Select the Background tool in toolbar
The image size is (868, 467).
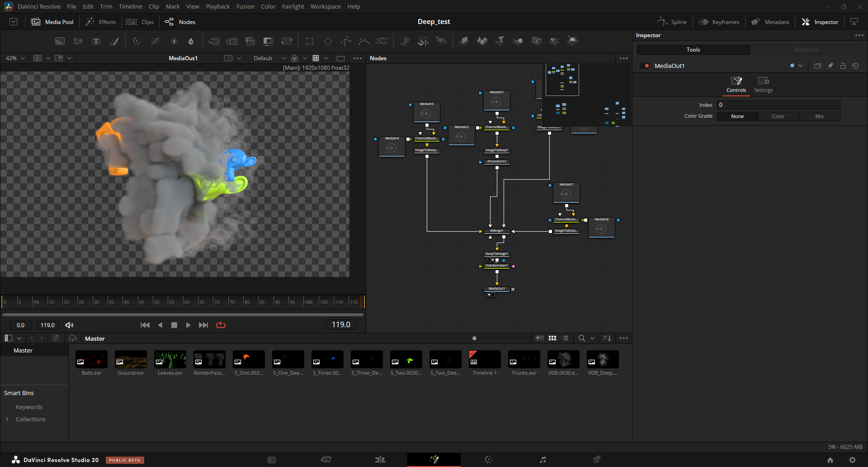pyautogui.click(x=60, y=41)
